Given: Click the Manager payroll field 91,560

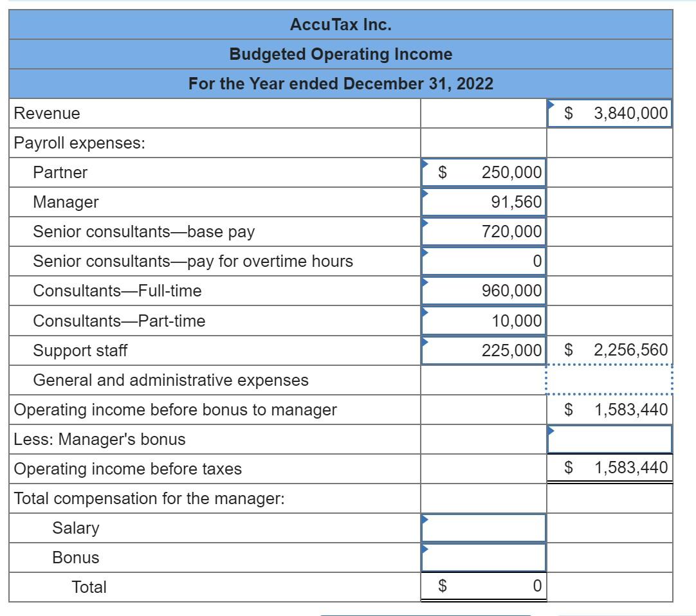Looking at the screenshot, I should [x=483, y=202].
